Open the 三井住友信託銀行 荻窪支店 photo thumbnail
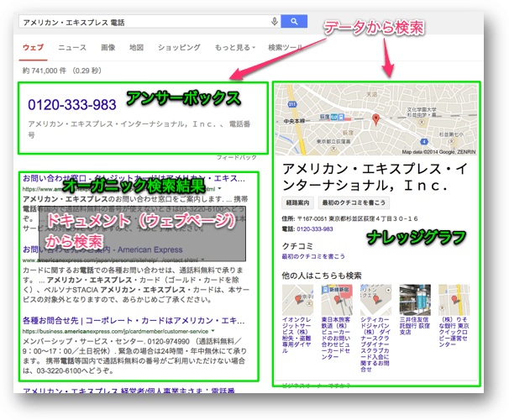This screenshot has width=509, height=420. (415, 300)
